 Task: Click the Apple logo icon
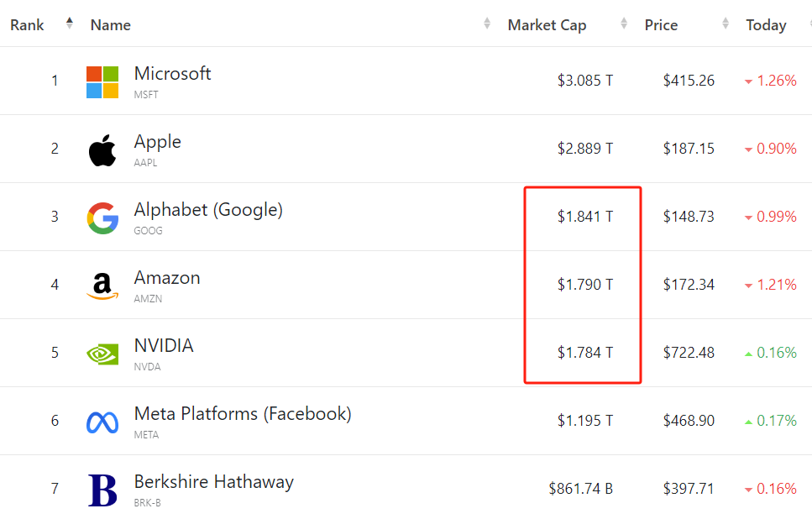(102, 150)
